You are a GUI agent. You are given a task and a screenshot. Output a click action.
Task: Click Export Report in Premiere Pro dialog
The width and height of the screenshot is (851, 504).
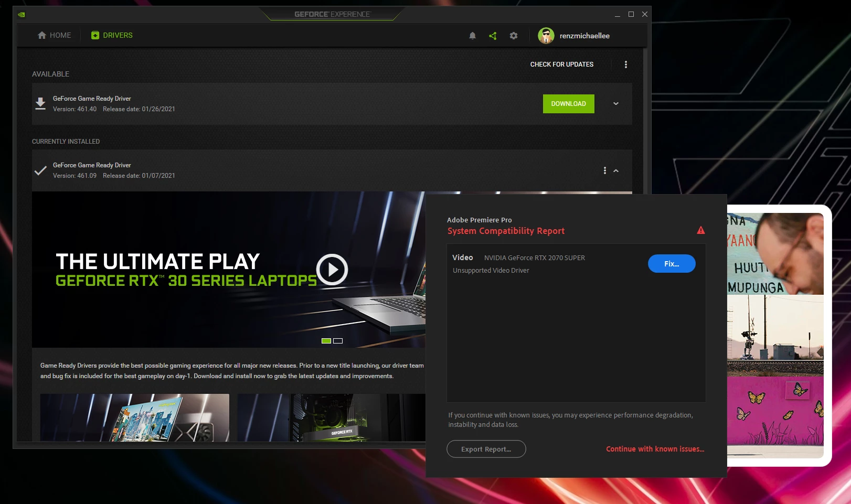coord(486,449)
